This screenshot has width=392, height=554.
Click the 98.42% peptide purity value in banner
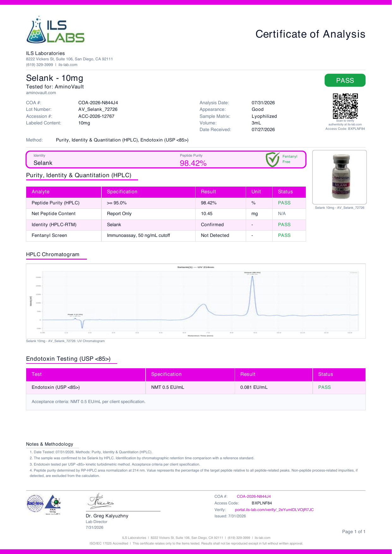click(x=193, y=163)
